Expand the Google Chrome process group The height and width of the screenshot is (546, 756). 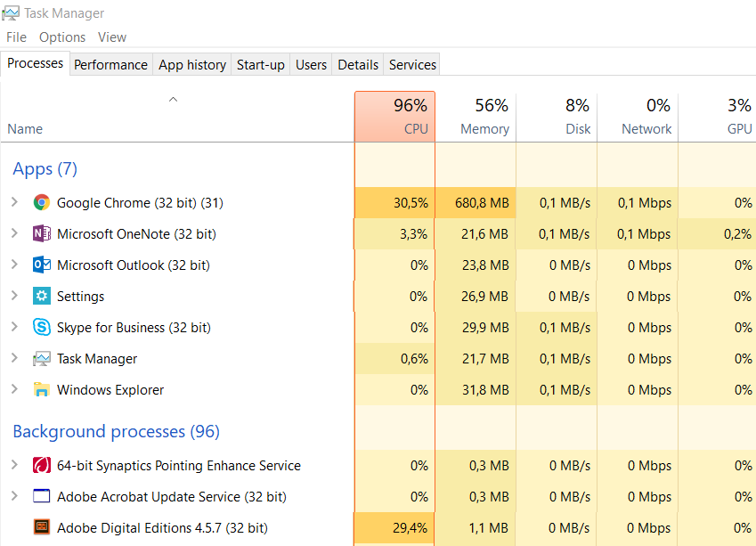(14, 202)
